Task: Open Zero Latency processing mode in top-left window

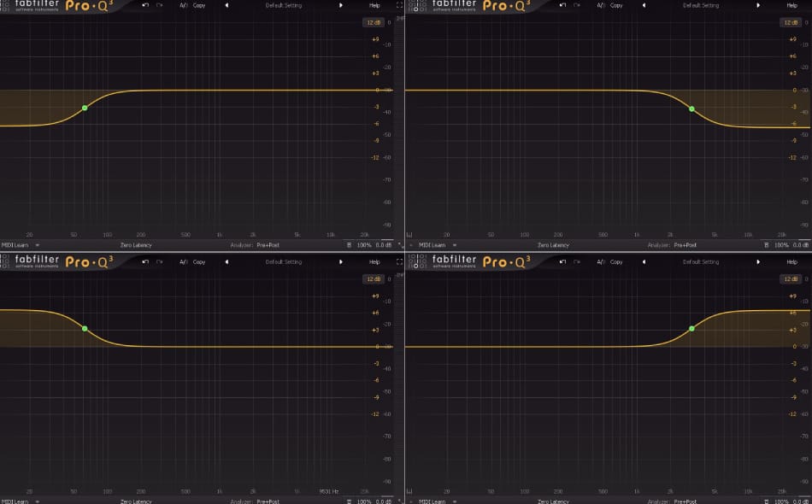Action: pos(136,245)
